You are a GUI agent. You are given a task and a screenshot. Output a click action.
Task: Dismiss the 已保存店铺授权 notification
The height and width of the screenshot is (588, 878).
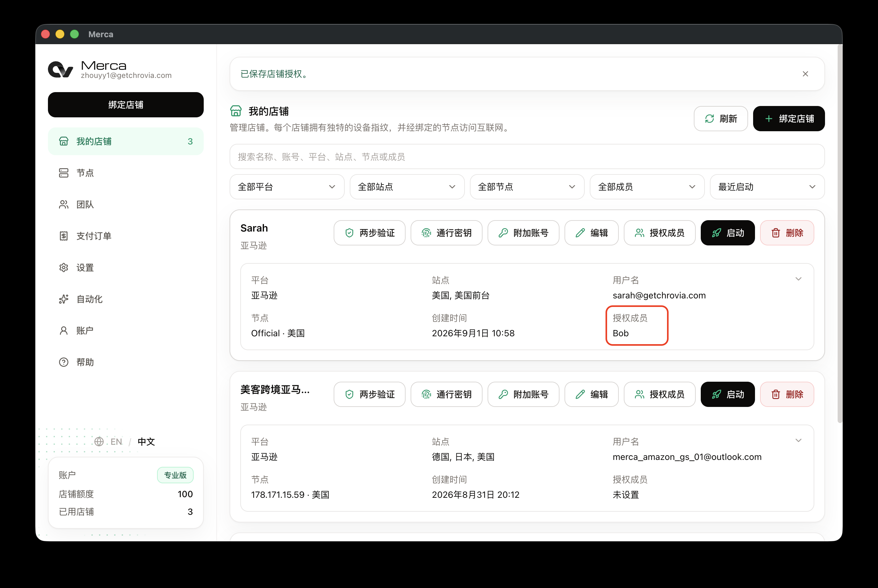tap(805, 74)
